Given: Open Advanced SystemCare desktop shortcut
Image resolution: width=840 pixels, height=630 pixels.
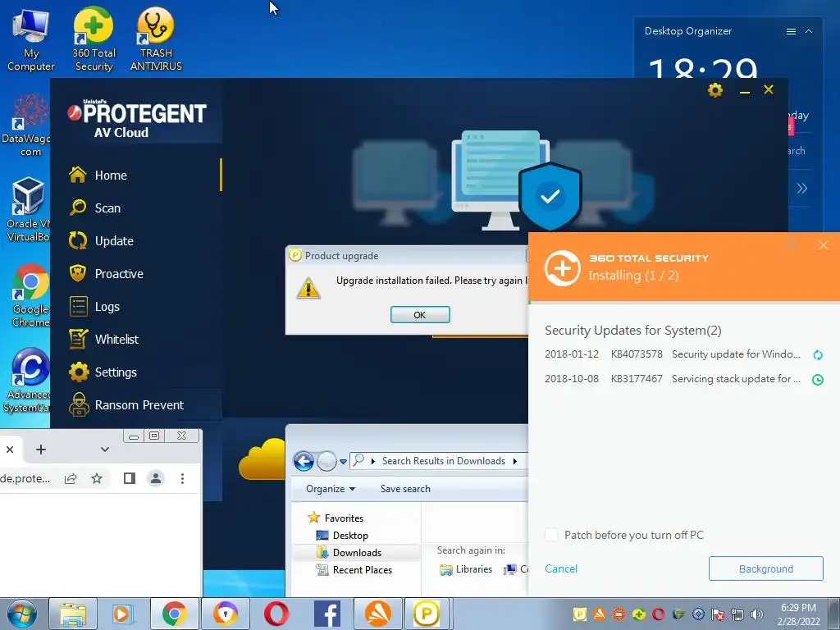Looking at the screenshot, I should point(27,381).
